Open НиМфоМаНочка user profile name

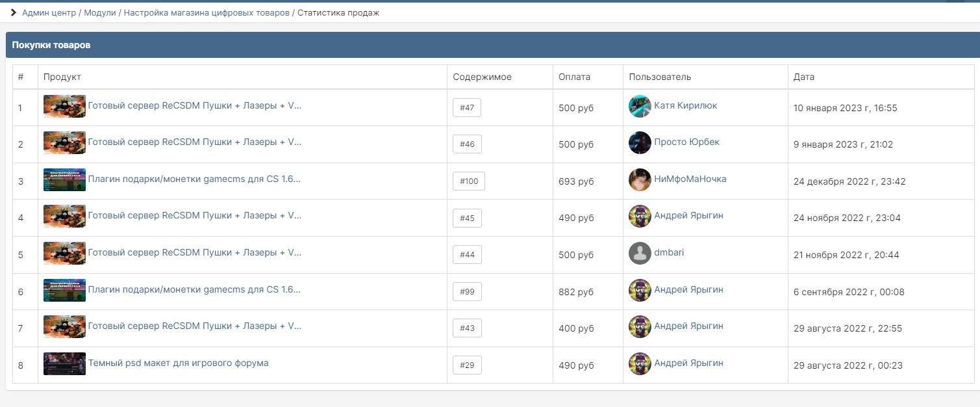coord(690,179)
